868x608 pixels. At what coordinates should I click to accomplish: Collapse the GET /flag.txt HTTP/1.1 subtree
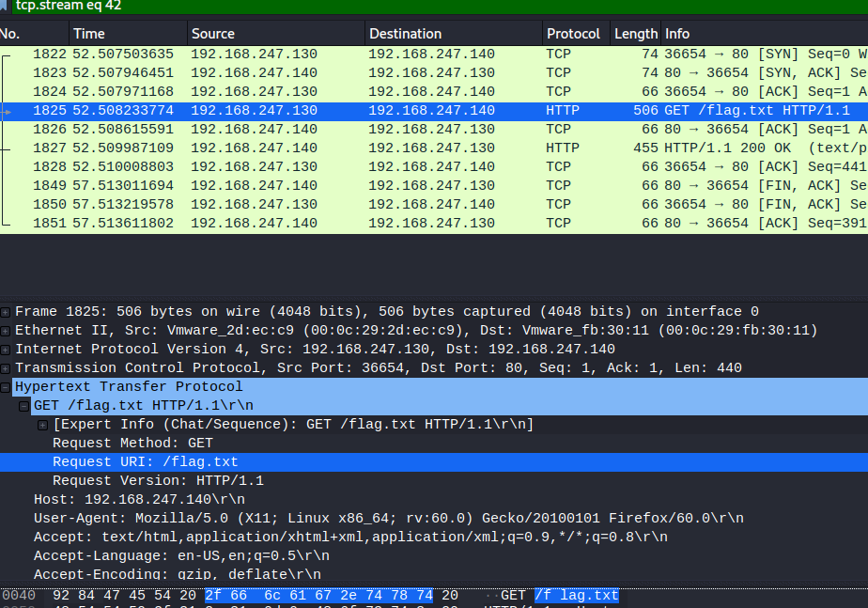[24, 406]
